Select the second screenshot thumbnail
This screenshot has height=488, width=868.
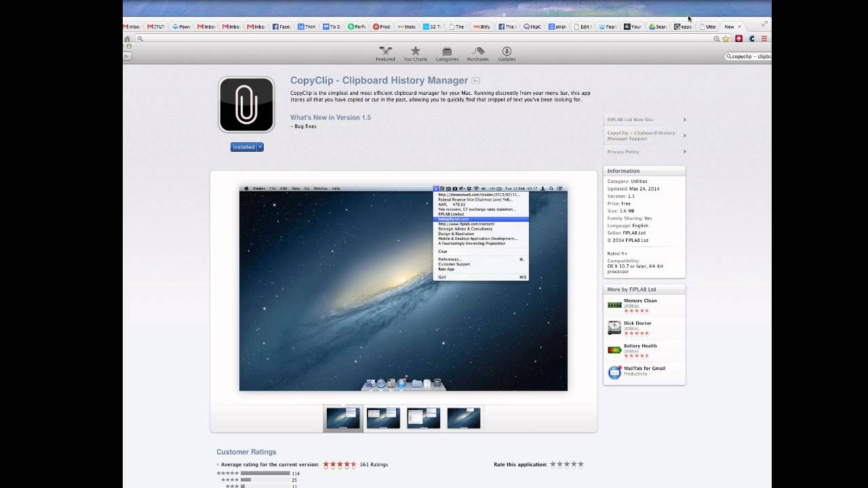click(383, 418)
